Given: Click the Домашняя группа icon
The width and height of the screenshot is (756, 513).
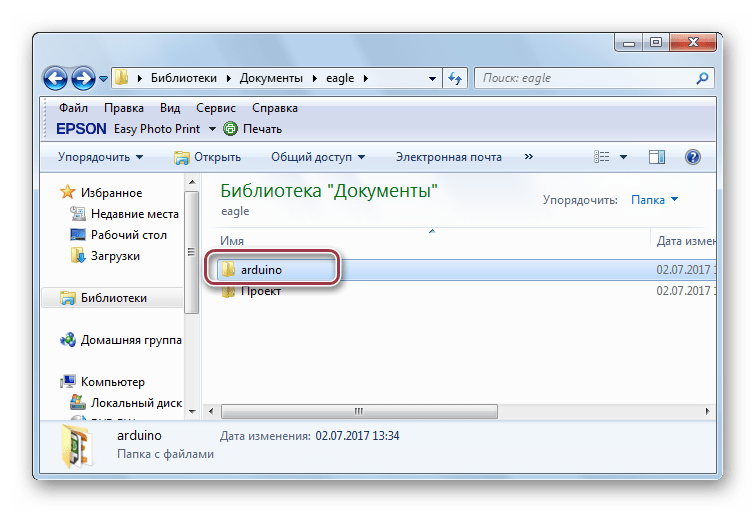Looking at the screenshot, I should [68, 340].
